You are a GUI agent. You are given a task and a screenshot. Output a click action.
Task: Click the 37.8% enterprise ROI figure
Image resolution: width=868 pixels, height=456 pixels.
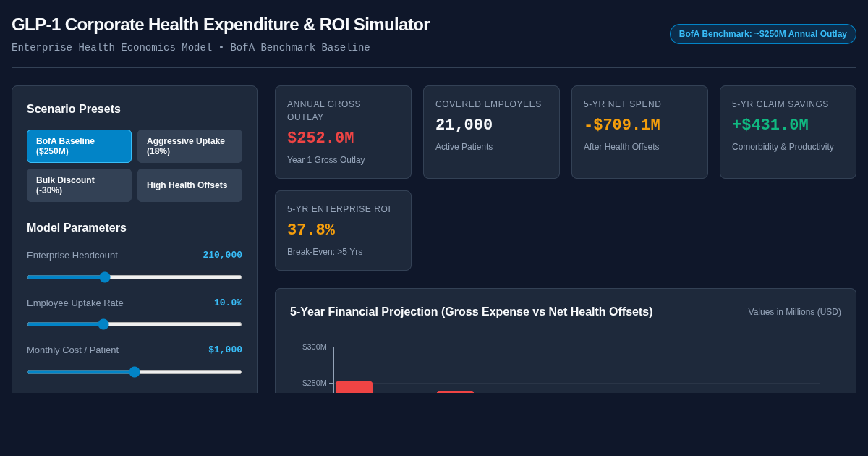pyautogui.click(x=311, y=230)
